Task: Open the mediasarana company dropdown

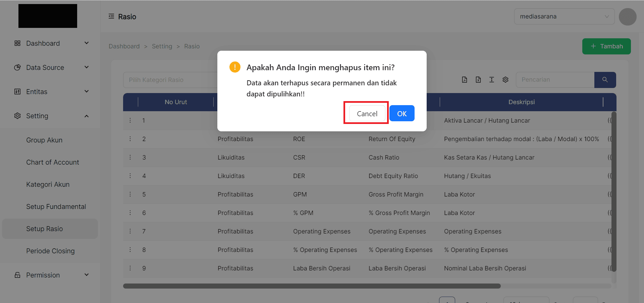Action: (x=564, y=16)
